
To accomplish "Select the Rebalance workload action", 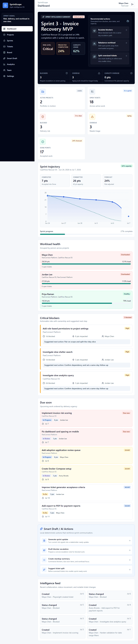I will coord(110,45).
